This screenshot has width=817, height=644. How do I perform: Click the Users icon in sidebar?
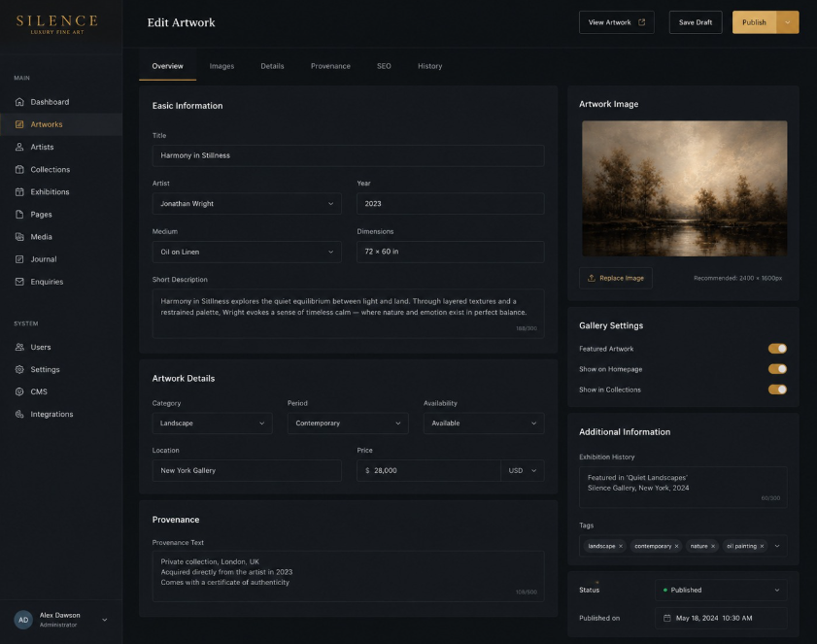click(19, 347)
